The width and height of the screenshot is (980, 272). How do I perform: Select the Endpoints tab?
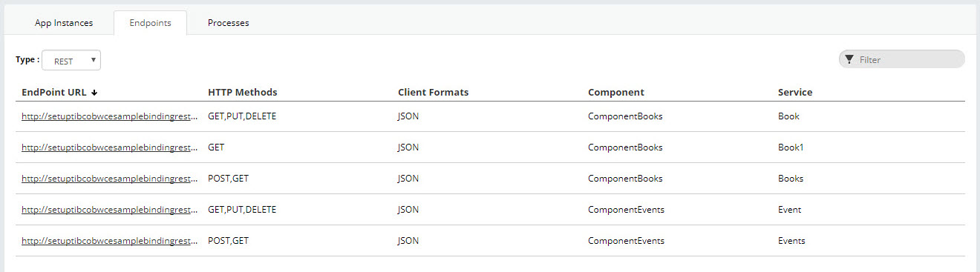tap(150, 23)
